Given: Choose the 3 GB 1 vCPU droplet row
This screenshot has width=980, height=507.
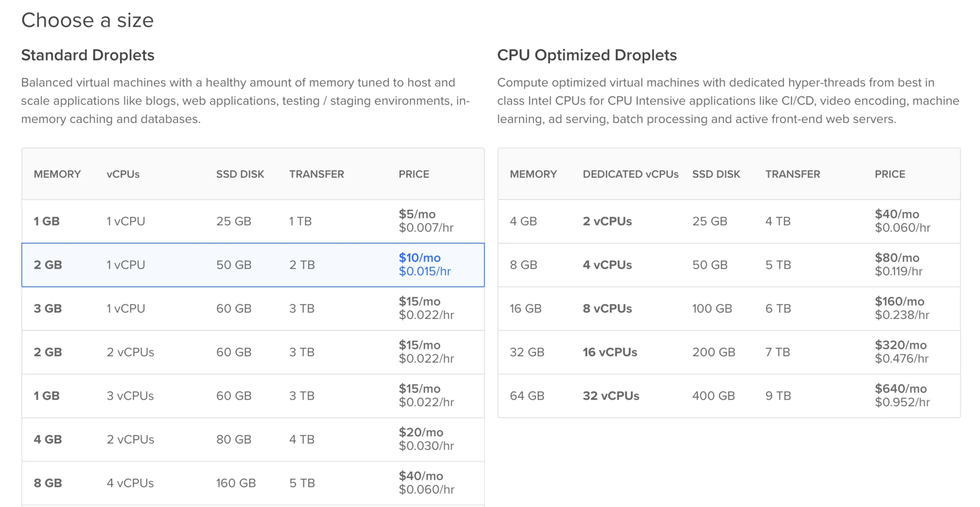Looking at the screenshot, I should (253, 308).
